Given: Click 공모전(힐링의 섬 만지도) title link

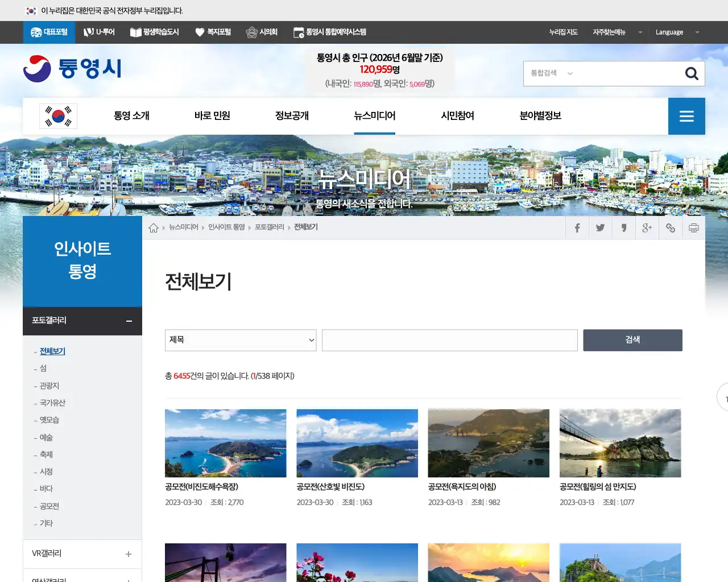Looking at the screenshot, I should point(598,487).
